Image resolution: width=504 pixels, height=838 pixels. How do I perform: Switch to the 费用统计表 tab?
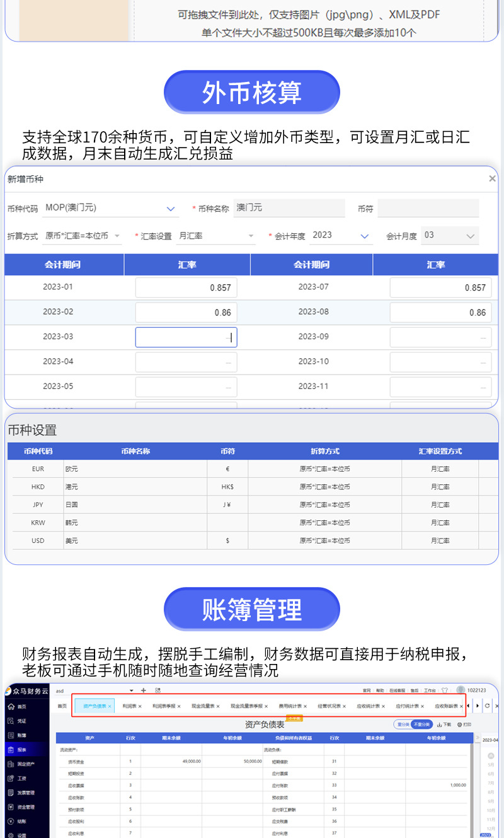pyautogui.click(x=290, y=706)
